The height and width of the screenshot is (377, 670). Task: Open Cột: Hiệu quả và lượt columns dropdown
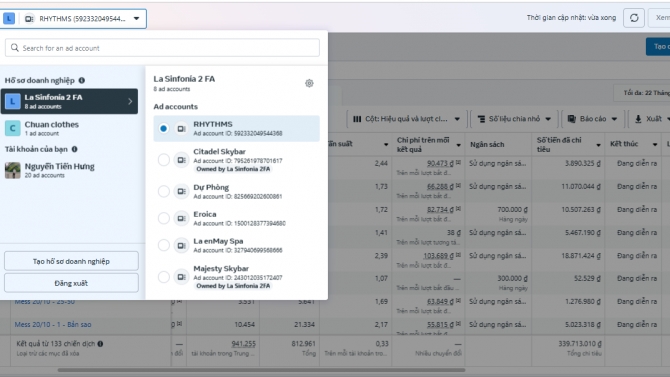407,119
